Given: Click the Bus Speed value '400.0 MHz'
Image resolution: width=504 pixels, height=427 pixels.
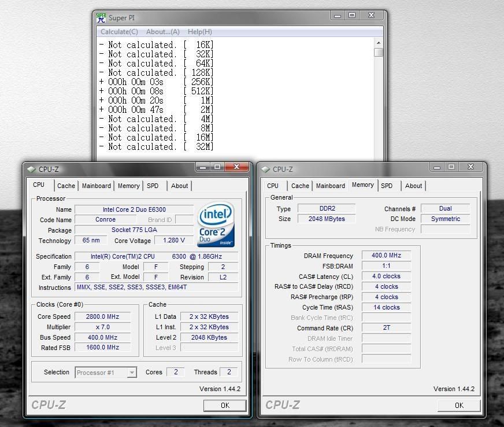Looking at the screenshot, I should (x=102, y=337).
